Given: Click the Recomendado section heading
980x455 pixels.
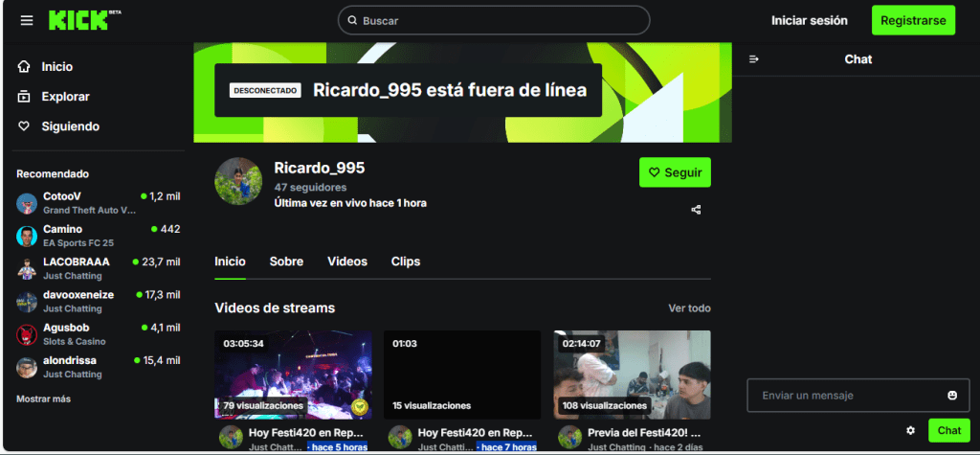Looking at the screenshot, I should pos(53,174).
